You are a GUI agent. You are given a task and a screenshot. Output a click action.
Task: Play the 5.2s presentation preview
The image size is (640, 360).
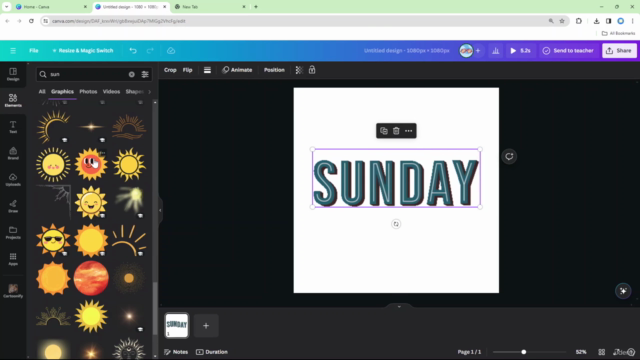click(x=520, y=51)
